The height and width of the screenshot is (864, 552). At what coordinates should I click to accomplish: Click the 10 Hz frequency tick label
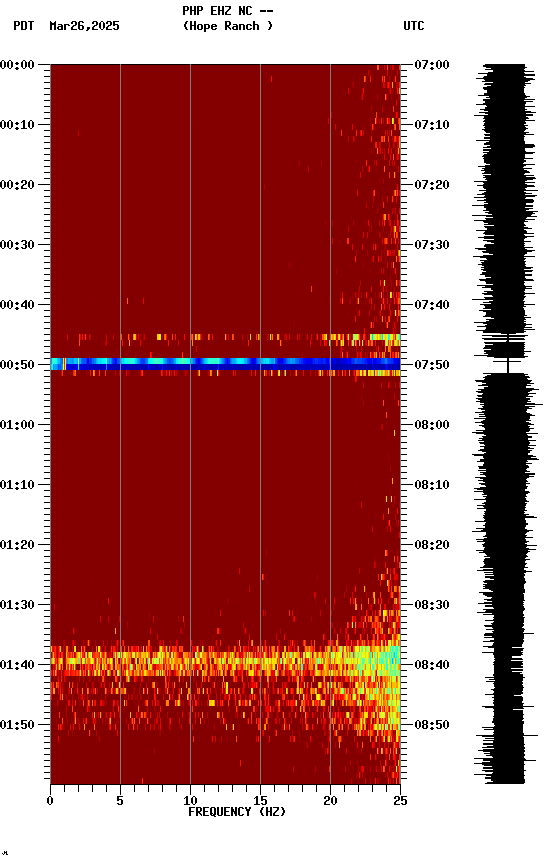pyautogui.click(x=190, y=801)
